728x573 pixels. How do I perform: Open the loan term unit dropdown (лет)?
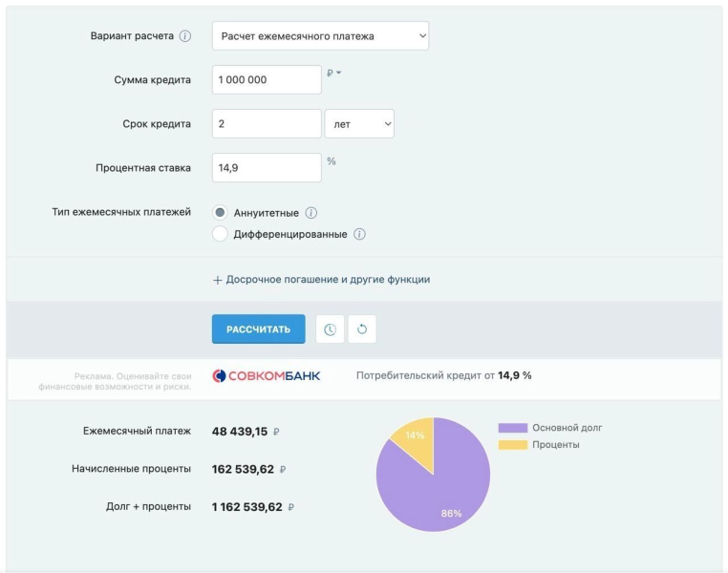point(359,124)
